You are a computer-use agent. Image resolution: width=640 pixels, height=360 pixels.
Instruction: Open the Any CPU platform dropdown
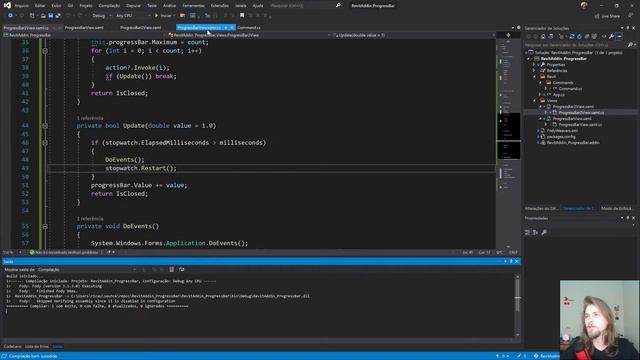coord(133,16)
